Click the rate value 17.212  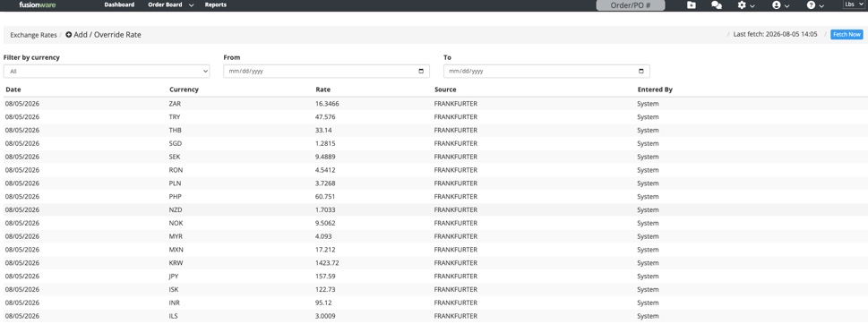[x=325, y=250]
